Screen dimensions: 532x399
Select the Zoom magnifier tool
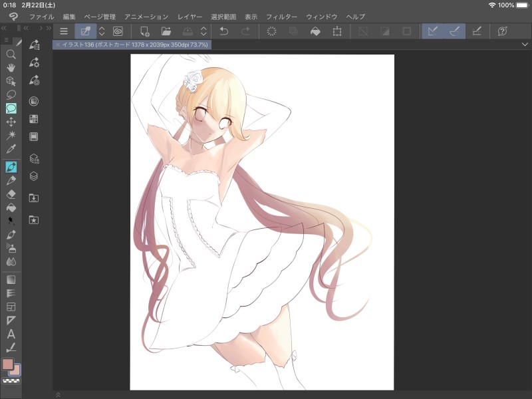tap(11, 55)
